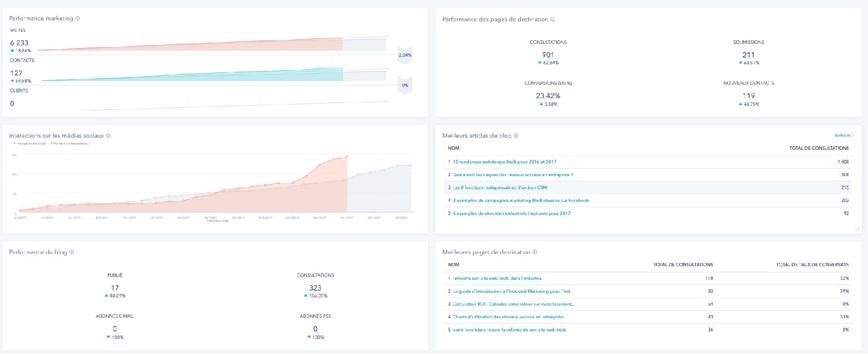This screenshot has width=868, height=354.
Task: Open 'refondre son site web btob dans l'industrie' page
Action: click(497, 278)
